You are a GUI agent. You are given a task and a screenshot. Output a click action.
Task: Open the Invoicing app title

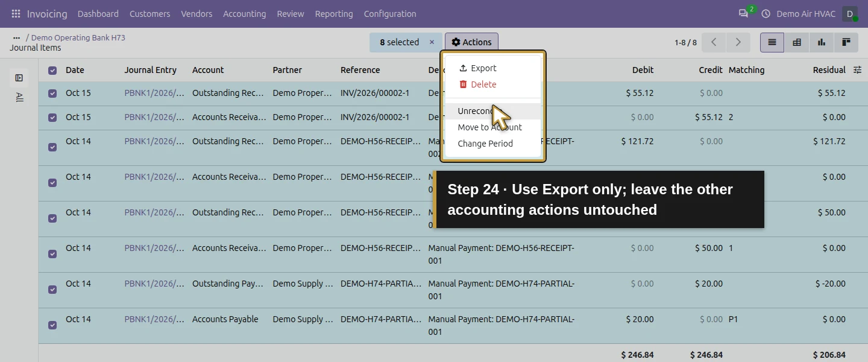point(47,13)
